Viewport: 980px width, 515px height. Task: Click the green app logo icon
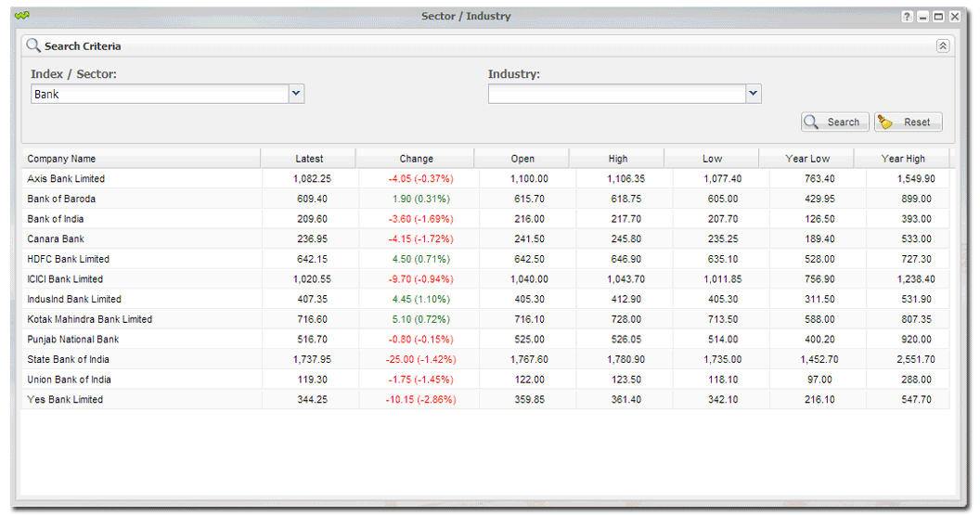point(22,15)
